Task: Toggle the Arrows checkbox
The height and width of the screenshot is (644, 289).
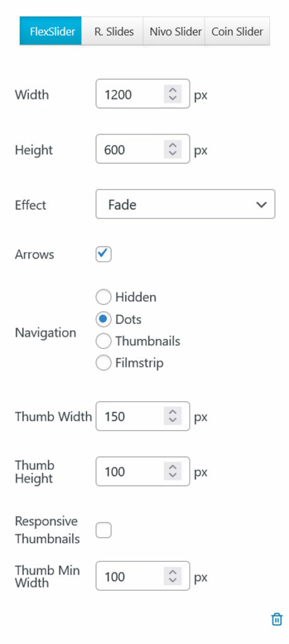Action: pos(104,254)
